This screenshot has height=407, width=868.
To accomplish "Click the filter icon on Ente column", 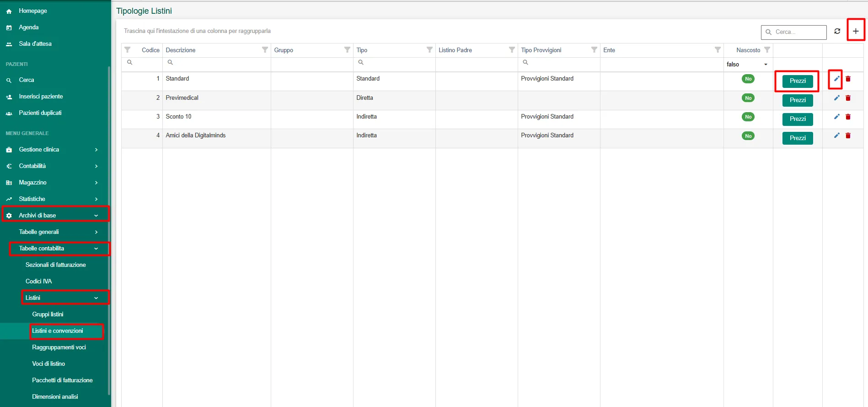I will pos(718,50).
